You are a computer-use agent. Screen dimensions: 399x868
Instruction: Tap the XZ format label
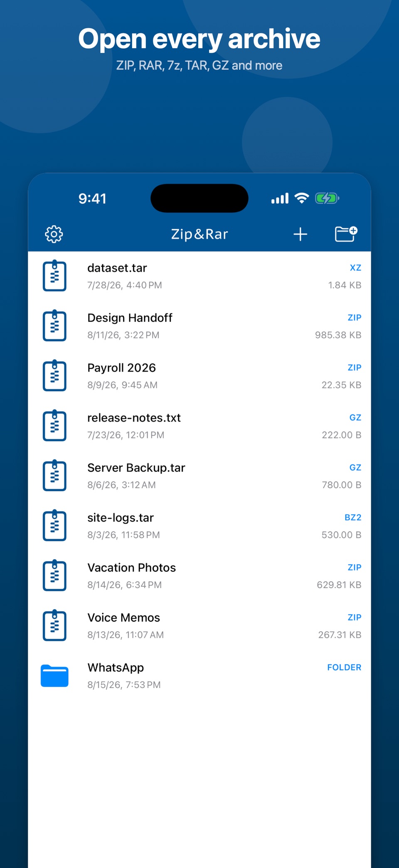(x=355, y=268)
